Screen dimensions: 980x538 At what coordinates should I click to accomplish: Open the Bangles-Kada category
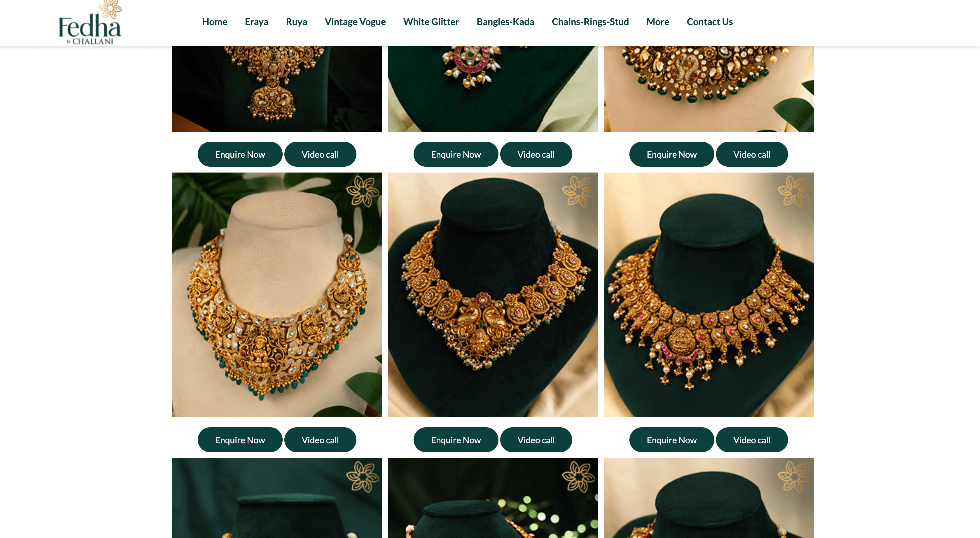click(505, 22)
